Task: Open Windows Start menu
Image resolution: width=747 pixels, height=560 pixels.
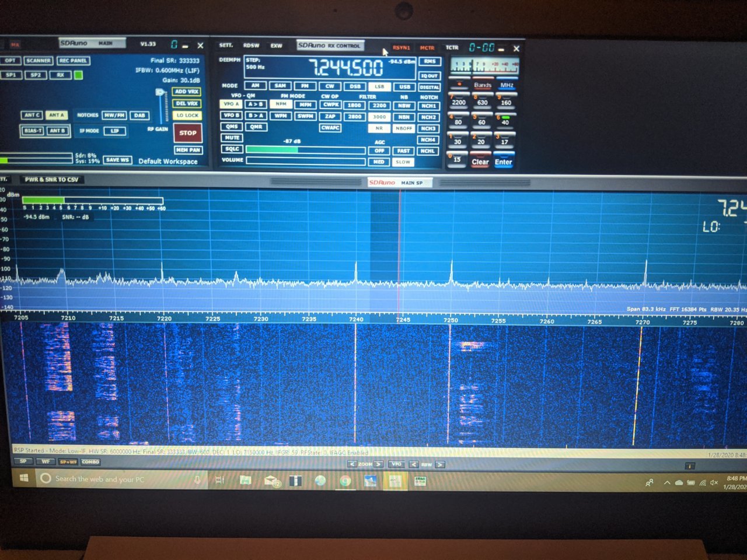Action: click(24, 478)
